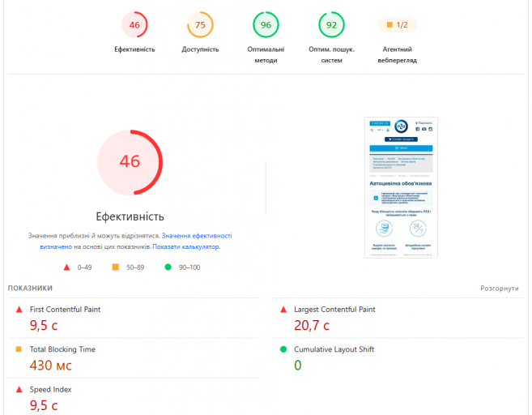532x415 pixels.
Task: Select the Оптим. пошук. систем label
Action: point(331,54)
